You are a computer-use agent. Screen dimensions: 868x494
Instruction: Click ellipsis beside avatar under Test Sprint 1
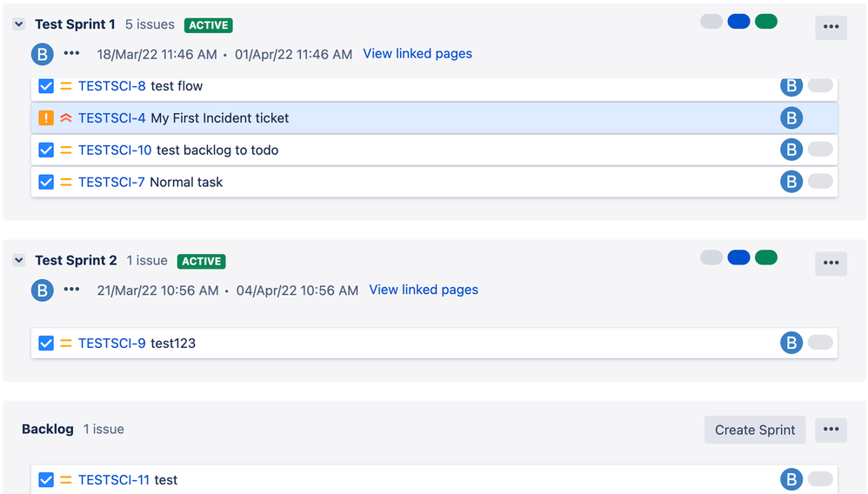(x=71, y=54)
